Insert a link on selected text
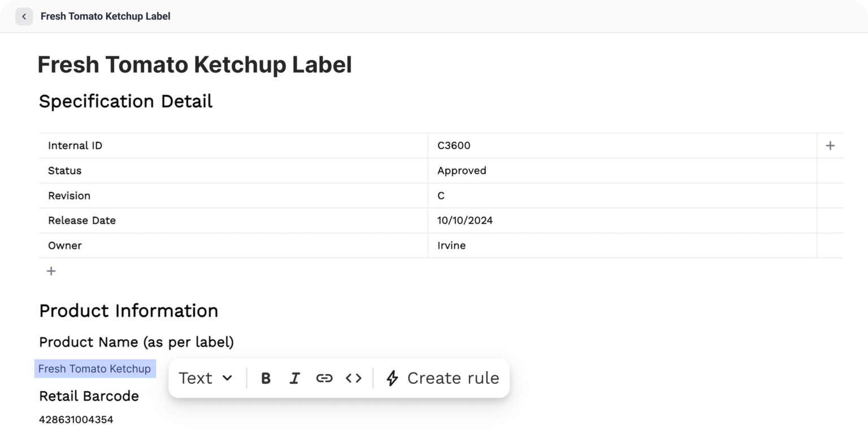This screenshot has height=442, width=868. coord(324,378)
